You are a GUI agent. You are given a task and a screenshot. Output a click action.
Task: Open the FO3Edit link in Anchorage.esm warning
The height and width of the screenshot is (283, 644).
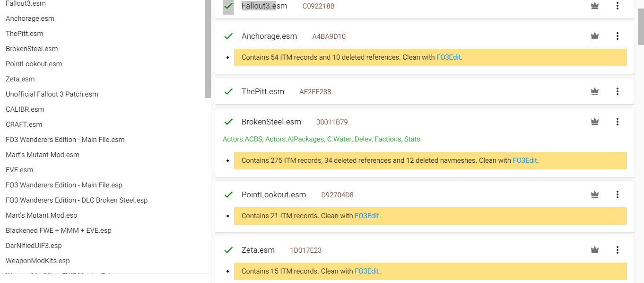pyautogui.click(x=449, y=57)
